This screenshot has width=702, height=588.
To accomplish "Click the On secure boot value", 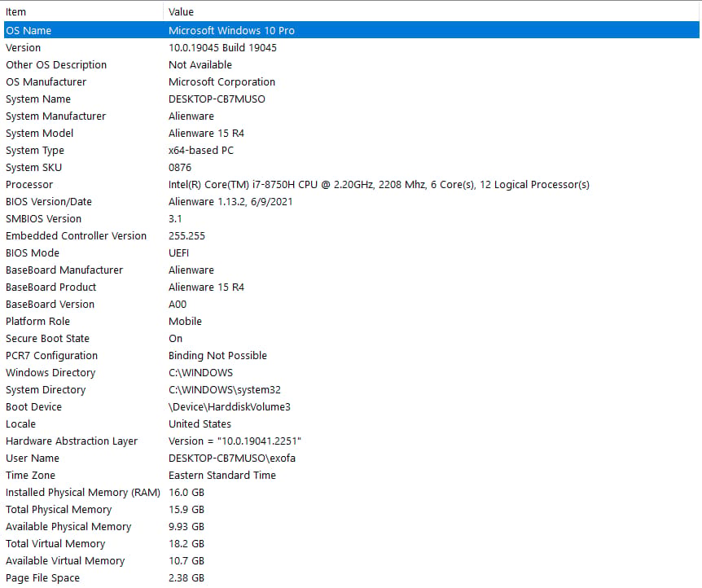I will click(x=176, y=339).
